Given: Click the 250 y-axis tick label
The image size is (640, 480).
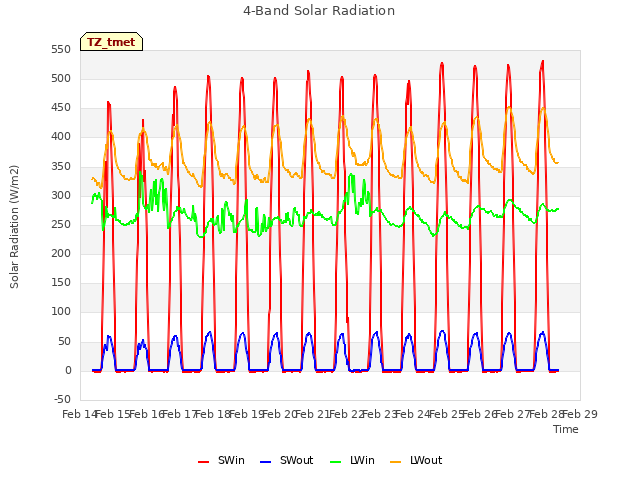Looking at the screenshot, I should pos(61,224).
